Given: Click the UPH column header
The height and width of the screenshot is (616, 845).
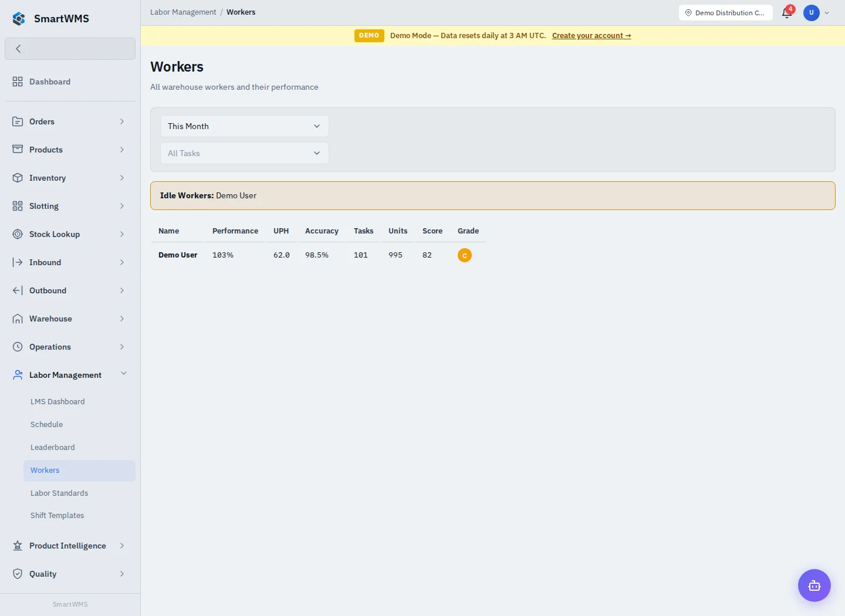Looking at the screenshot, I should click(281, 231).
